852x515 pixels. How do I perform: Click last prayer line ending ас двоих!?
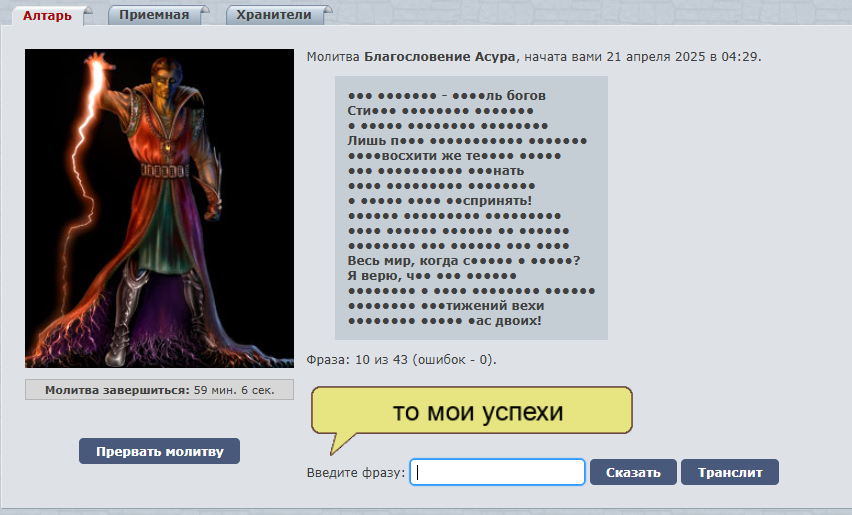point(445,320)
